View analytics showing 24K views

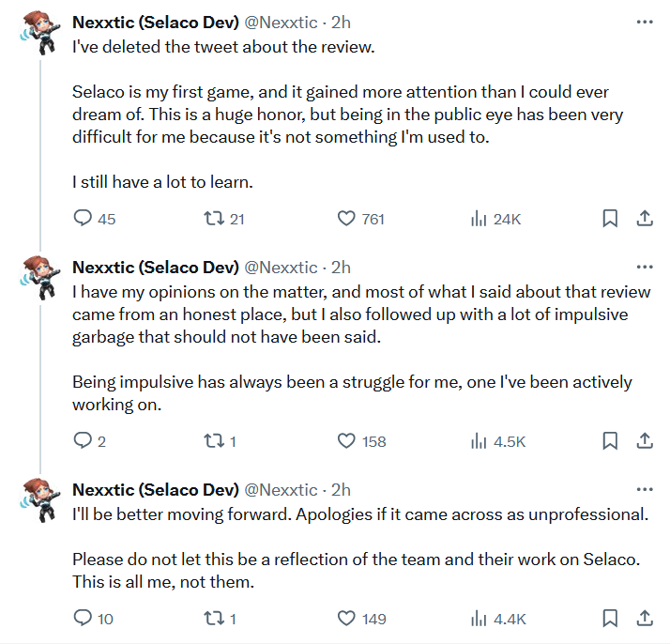[x=495, y=219]
